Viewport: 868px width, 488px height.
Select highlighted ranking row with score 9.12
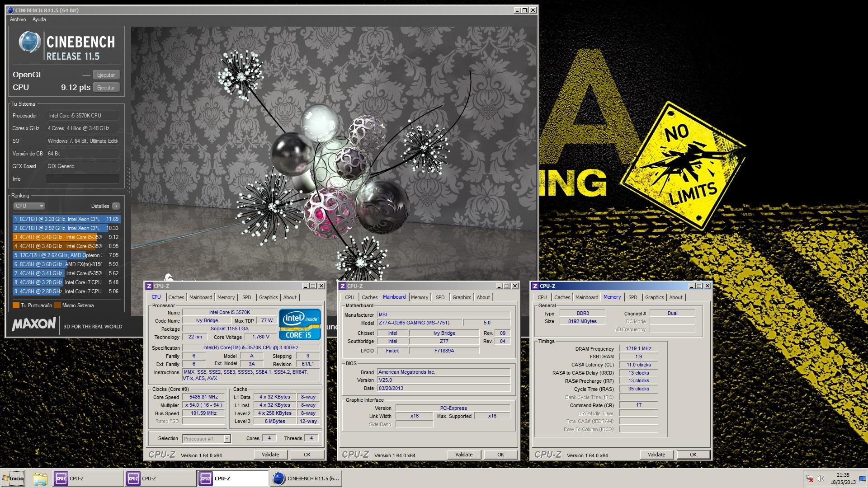(66, 237)
